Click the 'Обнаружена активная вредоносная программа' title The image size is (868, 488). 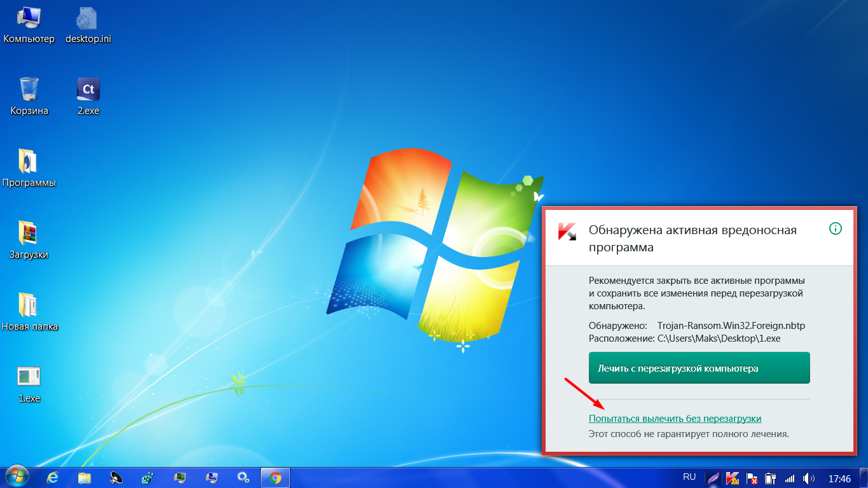pyautogui.click(x=693, y=239)
